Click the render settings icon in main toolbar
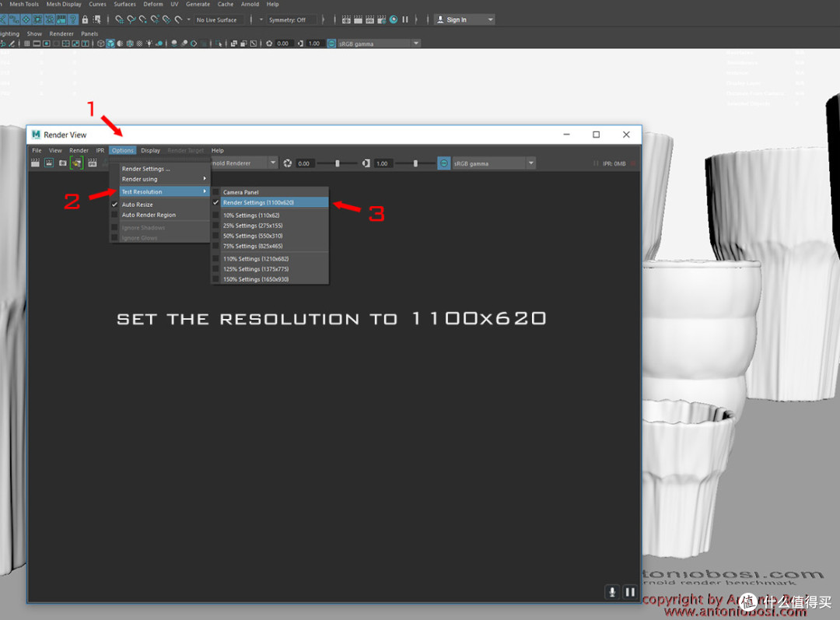Viewport: 840px width, 620px height. pos(381,19)
